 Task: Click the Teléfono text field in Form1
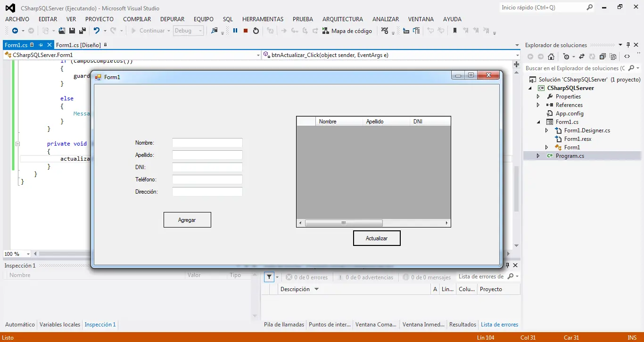pyautogui.click(x=207, y=179)
